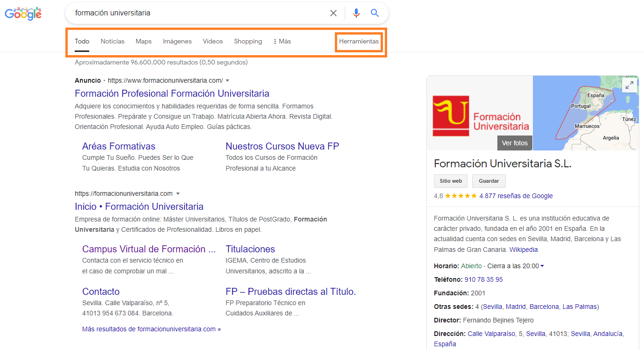644x350 pixels.
Task: Open Aréas Formativas sitelink
Action: click(119, 146)
